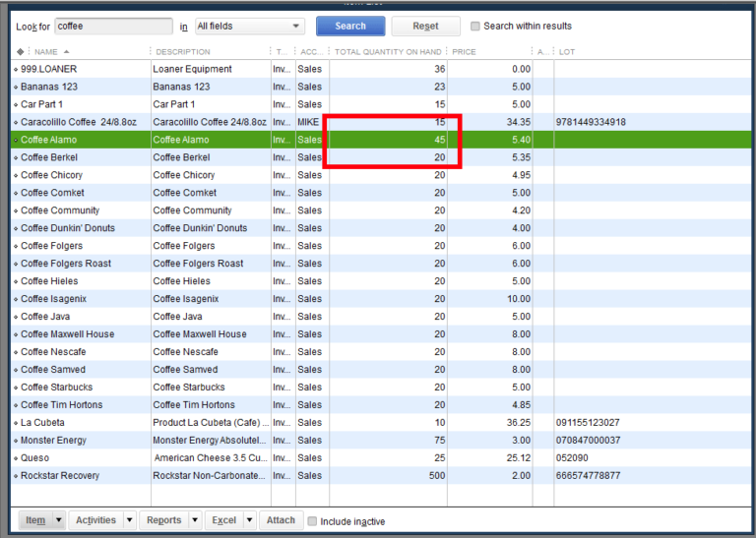
Task: Select the Coffee Folgers Roast item name
Action: [66, 264]
